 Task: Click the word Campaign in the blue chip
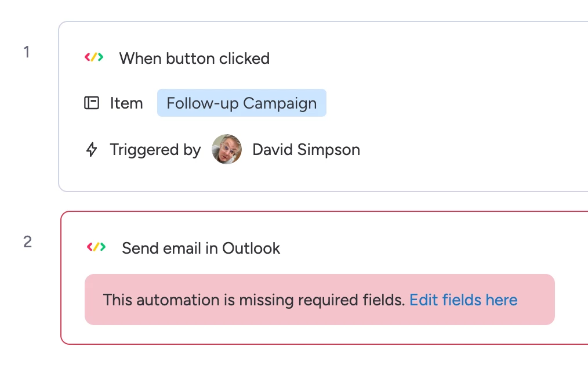[x=280, y=103]
